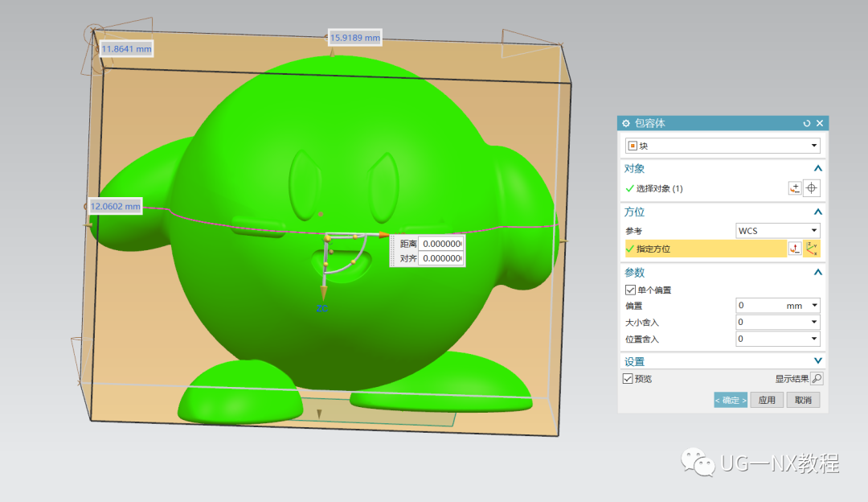This screenshot has height=502, width=868.
Task: Select the highlighted 指定方位 row
Action: pyautogui.click(x=706, y=249)
